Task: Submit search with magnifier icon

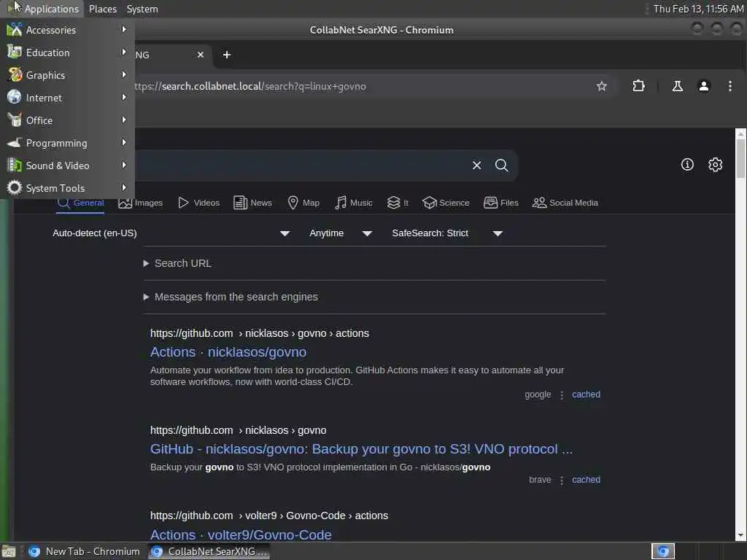Action: pos(501,166)
